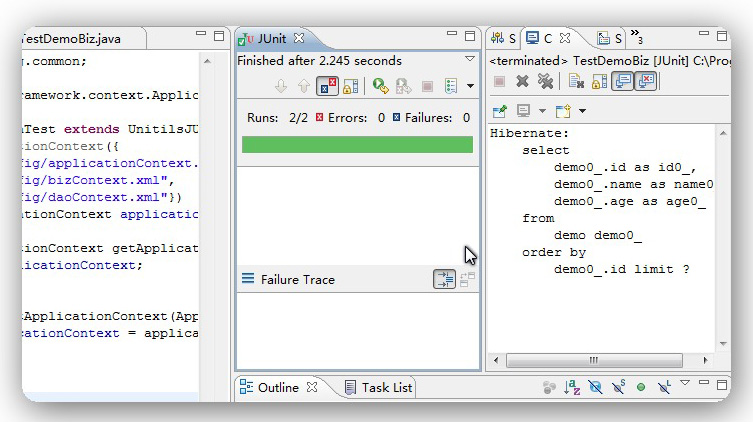Toggle scroll lock in JUnit view
The width and height of the screenshot is (753, 422).
[349, 87]
